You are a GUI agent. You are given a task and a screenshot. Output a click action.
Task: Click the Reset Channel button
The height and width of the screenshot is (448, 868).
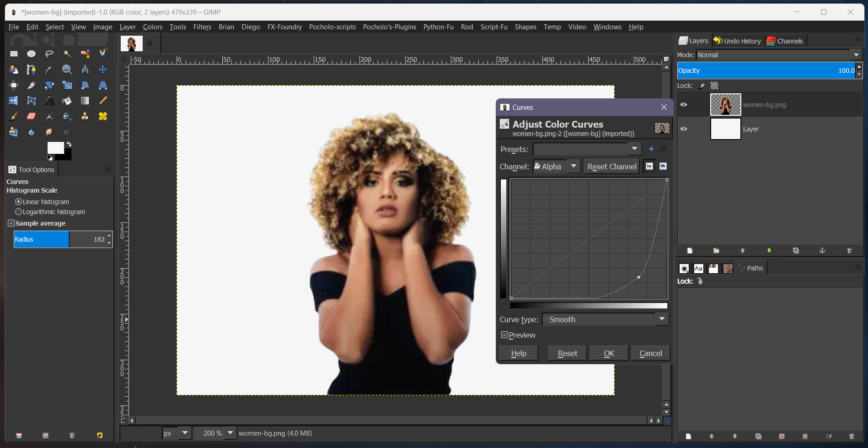pos(611,167)
